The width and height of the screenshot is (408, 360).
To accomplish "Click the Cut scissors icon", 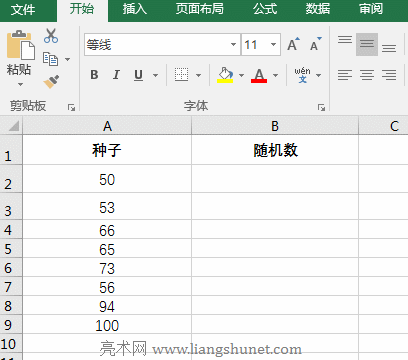I will pyautogui.click(x=51, y=36).
